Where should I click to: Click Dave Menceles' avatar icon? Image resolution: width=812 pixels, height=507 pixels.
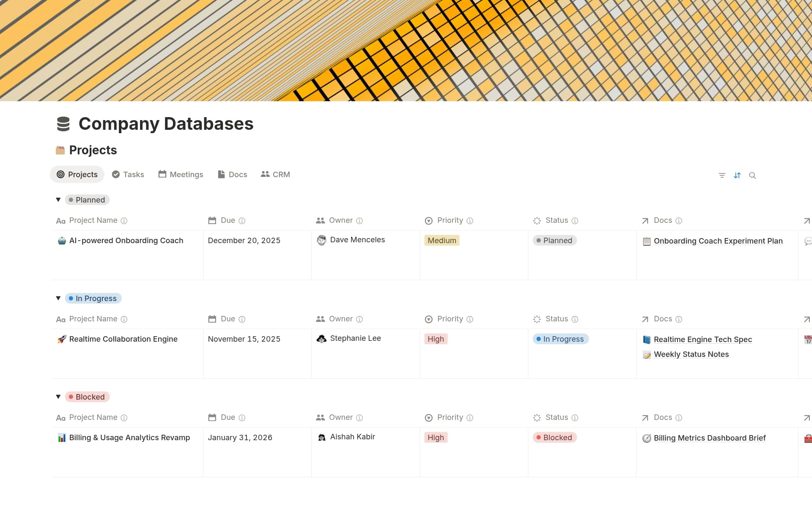321,240
